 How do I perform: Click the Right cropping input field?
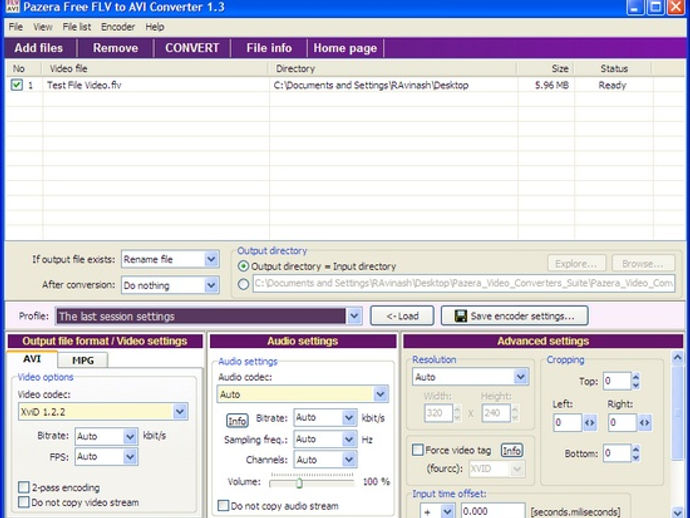tap(623, 422)
